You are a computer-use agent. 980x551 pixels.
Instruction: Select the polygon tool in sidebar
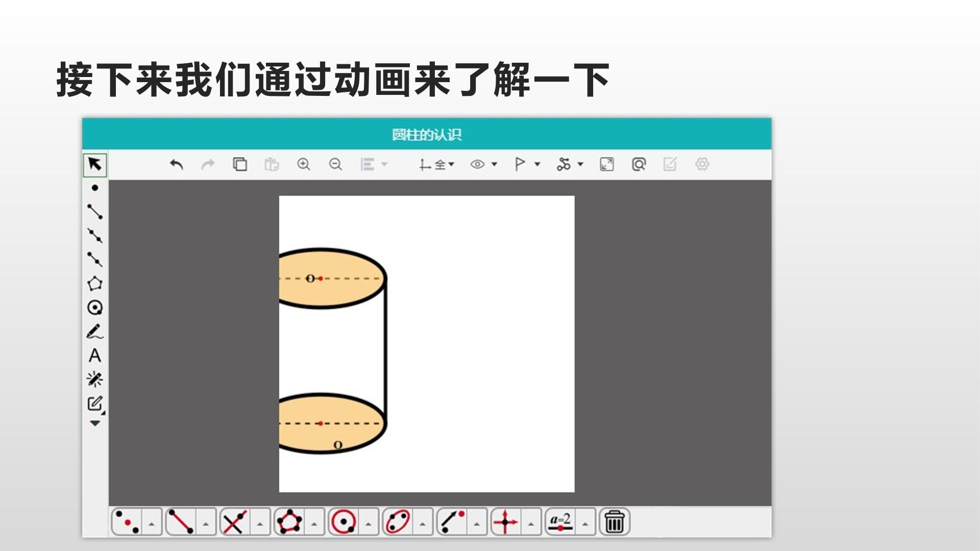95,283
